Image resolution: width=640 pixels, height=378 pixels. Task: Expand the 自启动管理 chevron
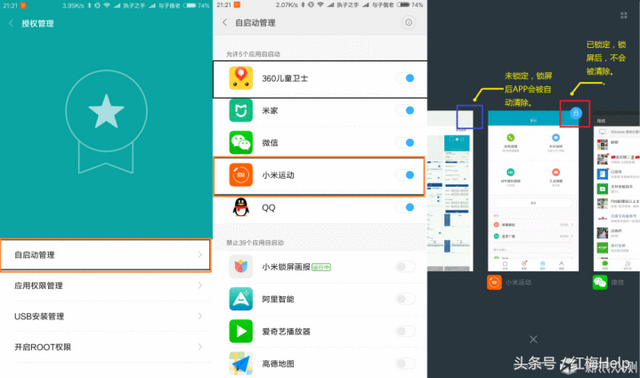click(x=200, y=255)
